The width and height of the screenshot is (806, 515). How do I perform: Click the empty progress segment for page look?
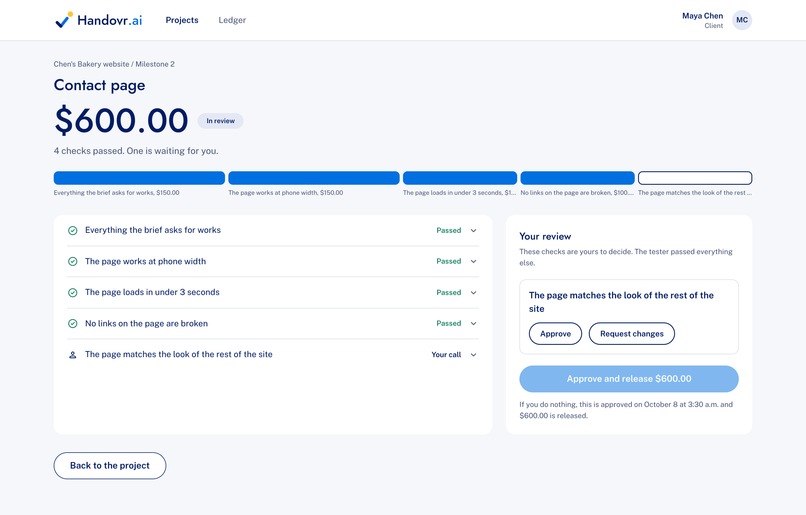[695, 178]
